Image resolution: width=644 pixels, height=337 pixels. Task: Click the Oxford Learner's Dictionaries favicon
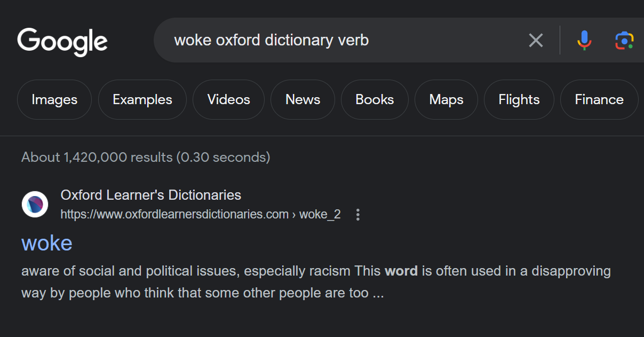click(x=35, y=204)
